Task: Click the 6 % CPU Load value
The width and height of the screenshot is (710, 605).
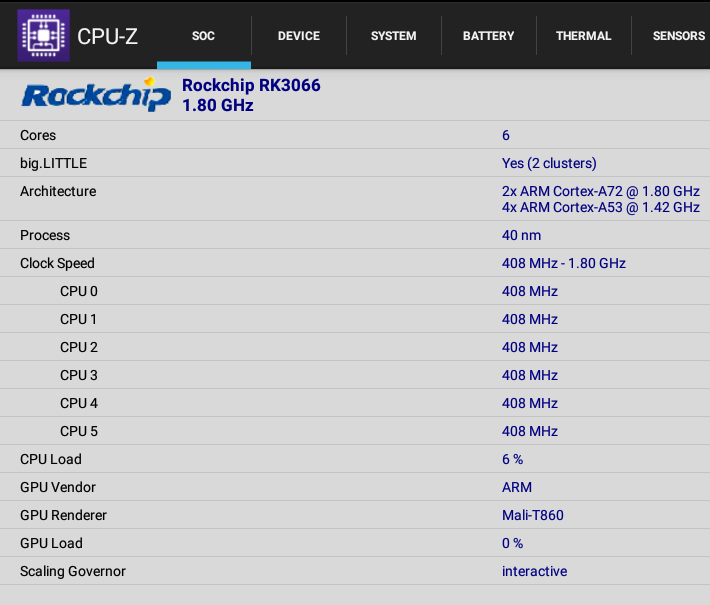Action: point(513,459)
